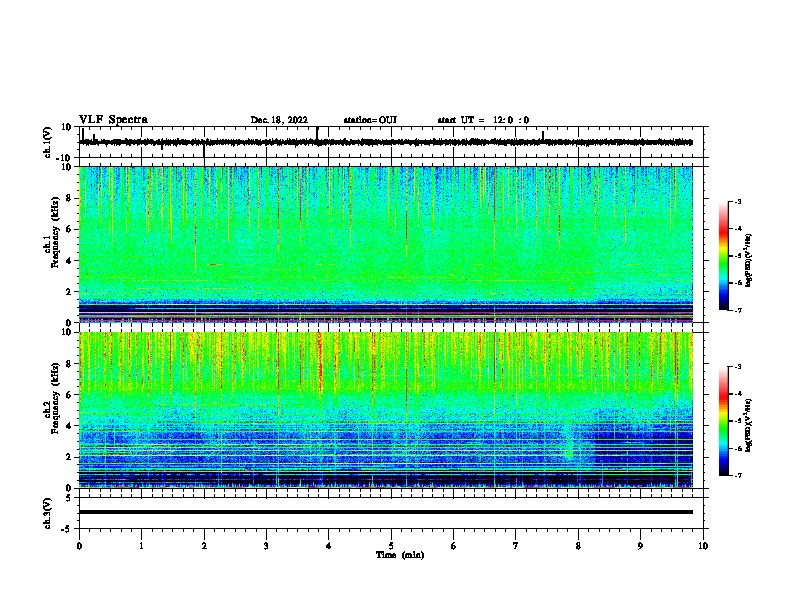Screen dimensions: 792x612
Task: Click the "station=OUI" label
Action: tap(370, 120)
